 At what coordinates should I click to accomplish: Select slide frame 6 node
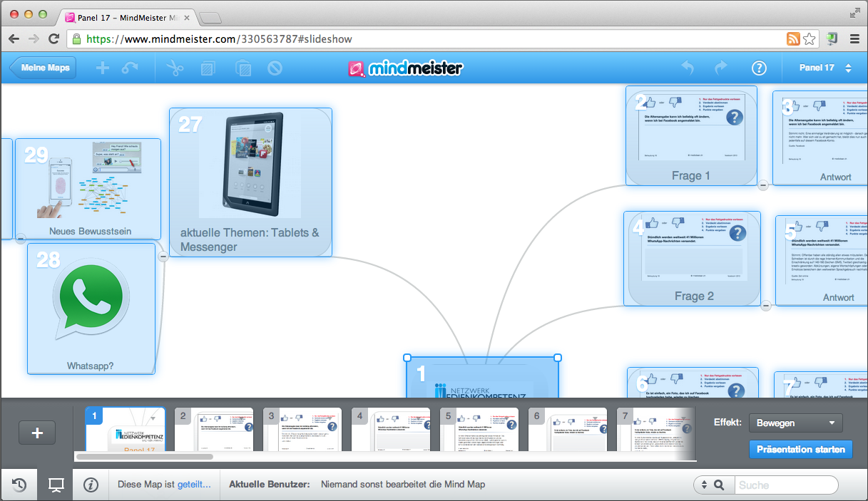coord(693,383)
